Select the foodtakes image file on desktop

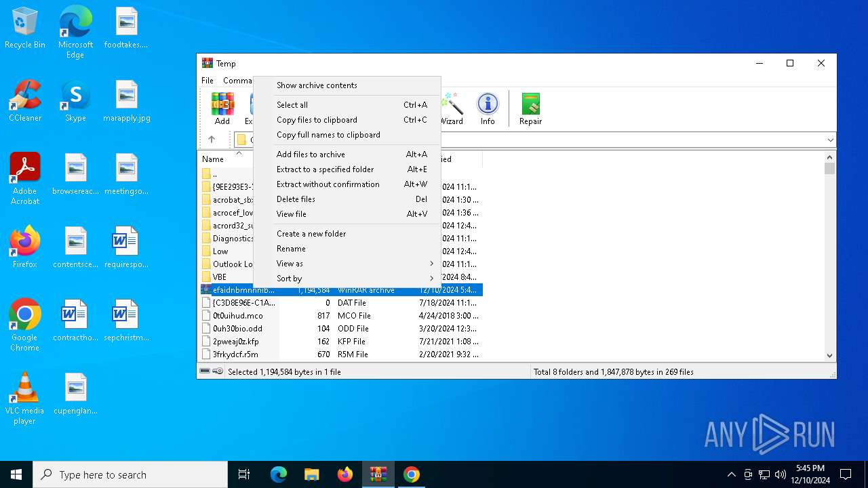(x=127, y=28)
